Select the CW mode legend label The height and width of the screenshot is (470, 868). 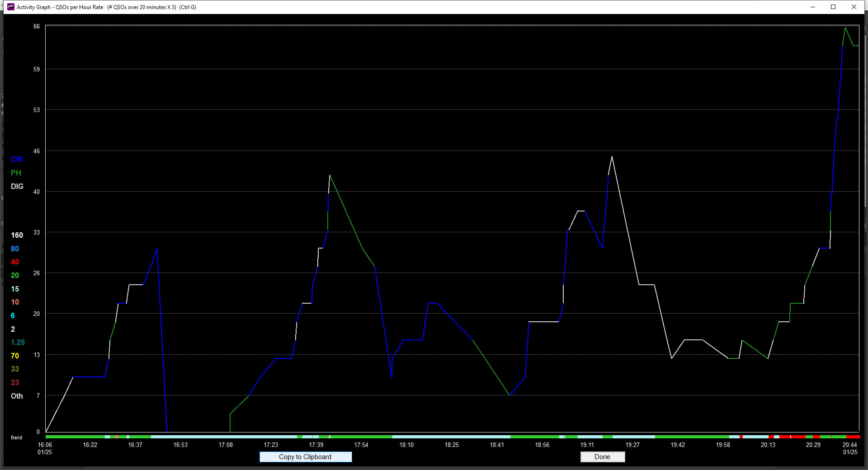pos(17,159)
